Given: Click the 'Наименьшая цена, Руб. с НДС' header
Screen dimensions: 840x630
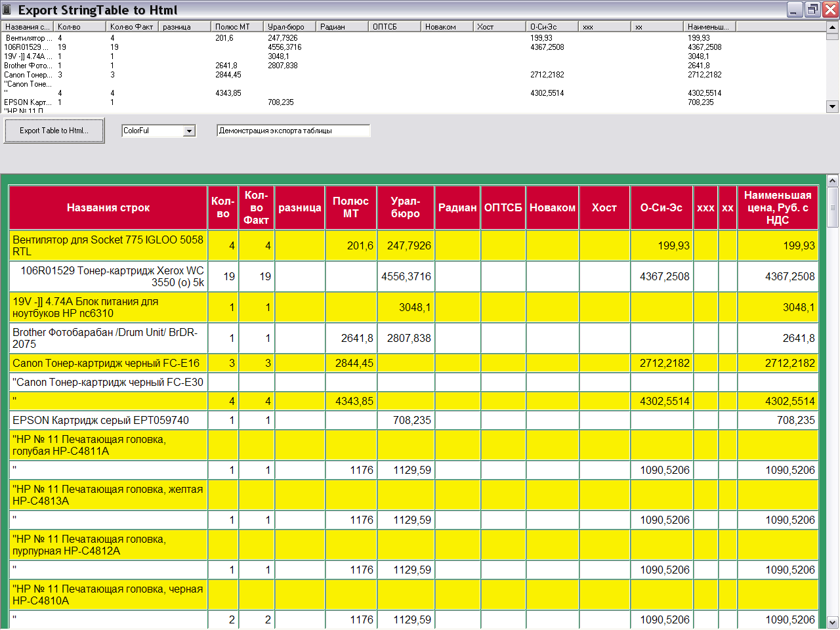Looking at the screenshot, I should coord(778,207).
